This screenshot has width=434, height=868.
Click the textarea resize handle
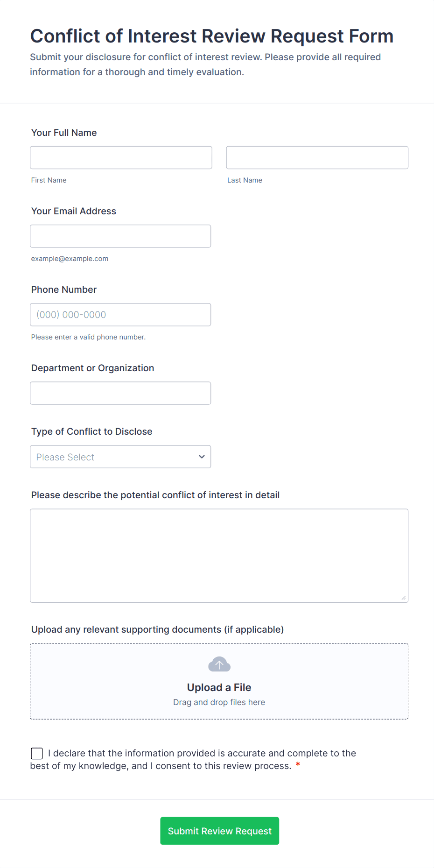tap(404, 597)
